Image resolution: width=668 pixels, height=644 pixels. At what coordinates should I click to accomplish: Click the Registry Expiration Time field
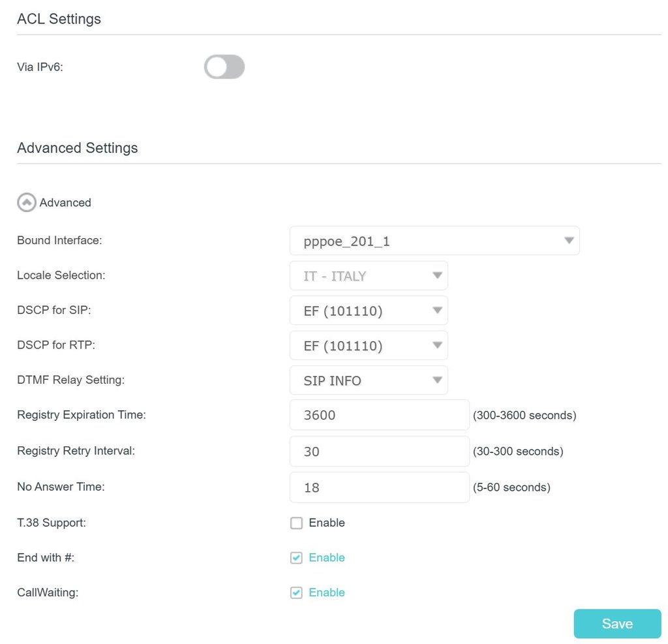coord(379,415)
